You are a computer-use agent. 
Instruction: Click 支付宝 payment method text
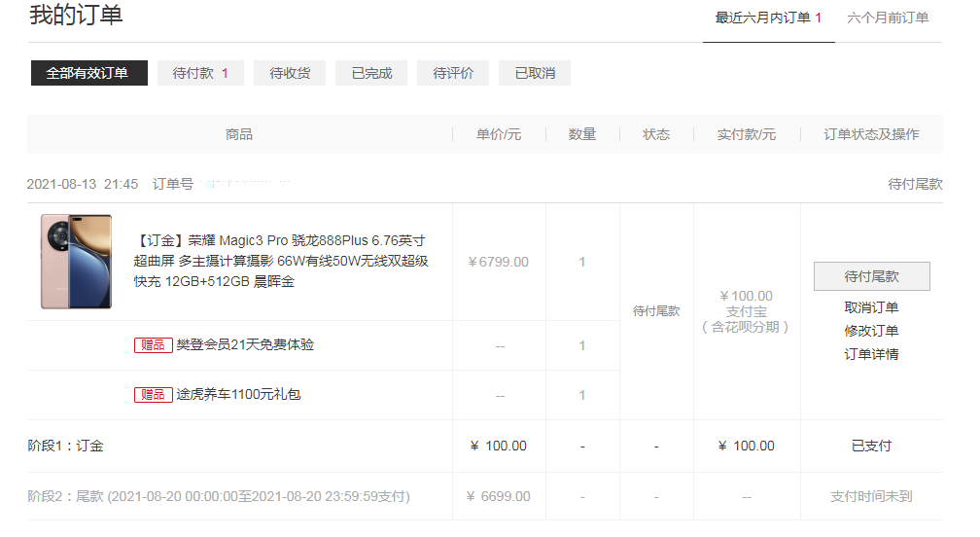tap(747, 311)
